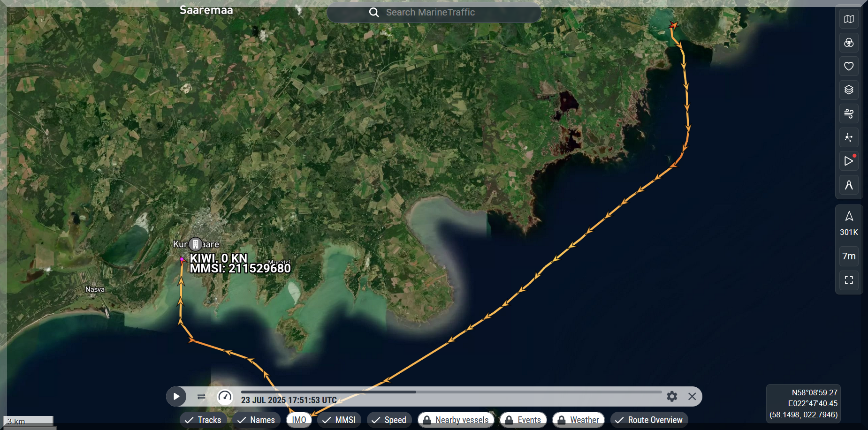Open the map layers icon
The width and height of the screenshot is (868, 430).
click(x=849, y=90)
